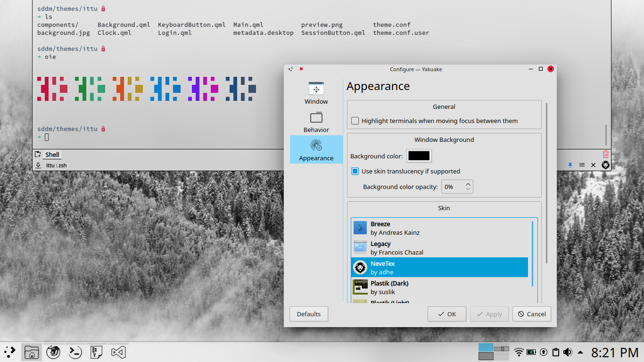The image size is (644, 362).
Task: Click the new session icon in Yakuake tab bar
Action: click(x=38, y=155)
